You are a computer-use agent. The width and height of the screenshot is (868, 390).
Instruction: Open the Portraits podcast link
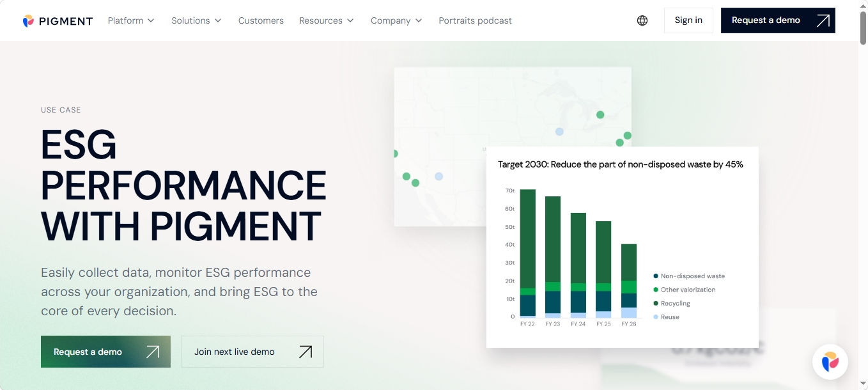pos(475,20)
